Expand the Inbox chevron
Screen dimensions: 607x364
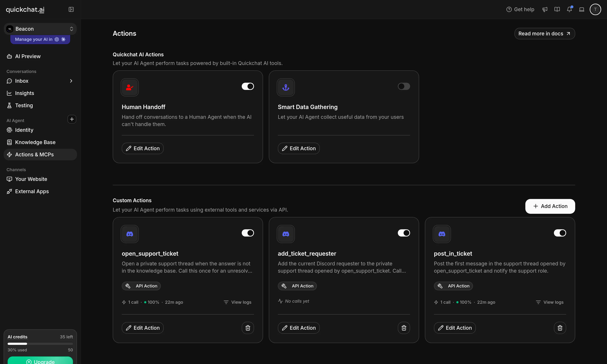(71, 81)
